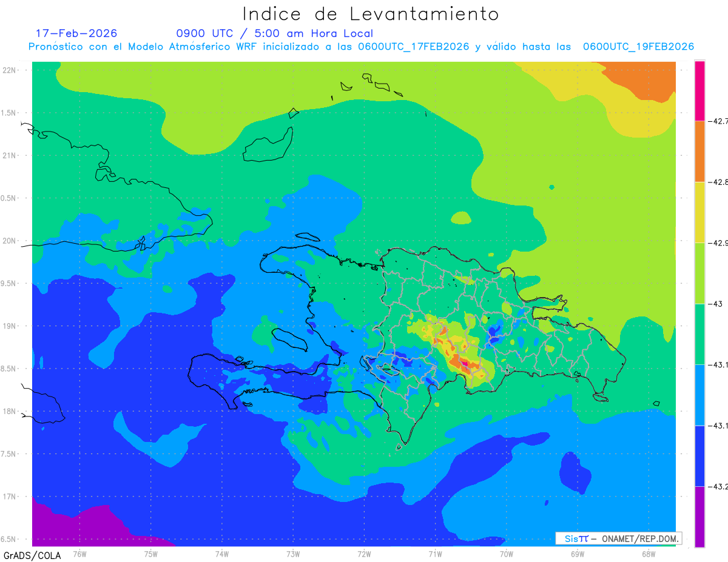Screen dimensions: 728x562
Task: Click the legend value "-42.7"
Action: click(718, 121)
